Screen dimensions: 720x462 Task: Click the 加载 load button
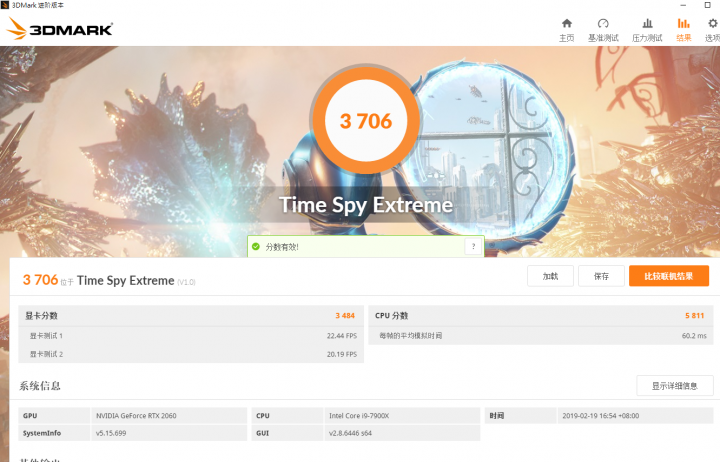tap(550, 276)
